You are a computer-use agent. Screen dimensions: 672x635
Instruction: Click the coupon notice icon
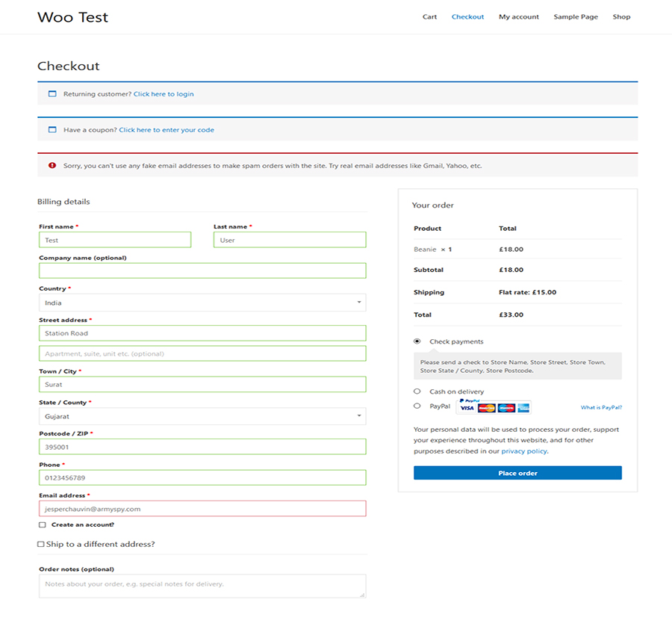click(52, 129)
